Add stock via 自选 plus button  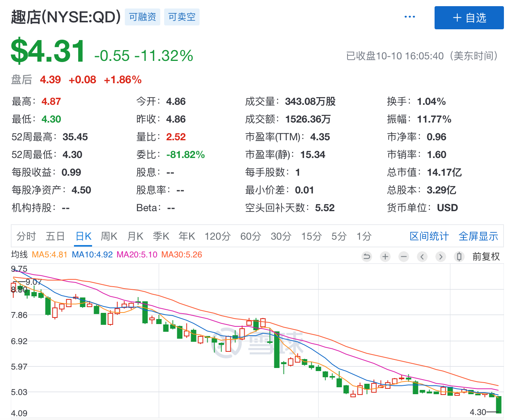tap(469, 18)
